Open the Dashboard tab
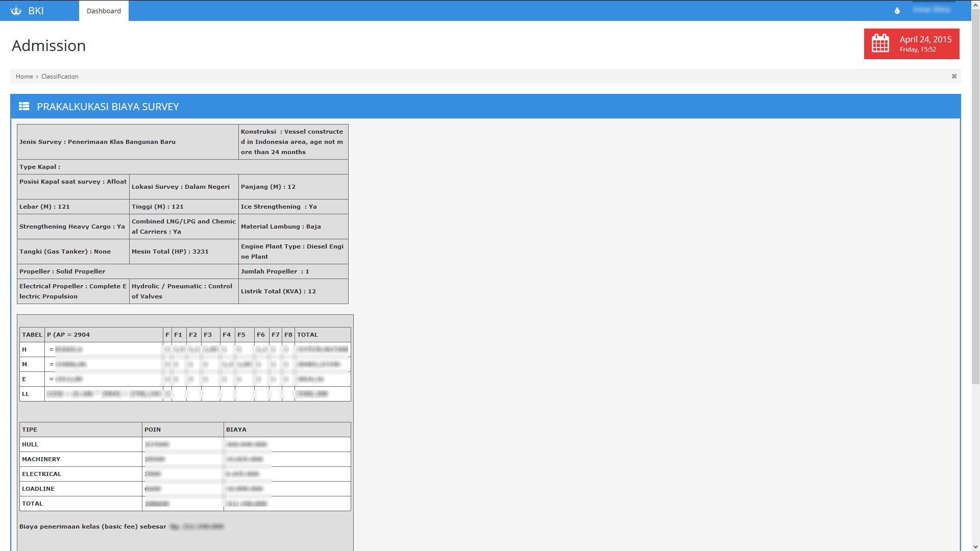Image resolution: width=980 pixels, height=551 pixels. 104,11
